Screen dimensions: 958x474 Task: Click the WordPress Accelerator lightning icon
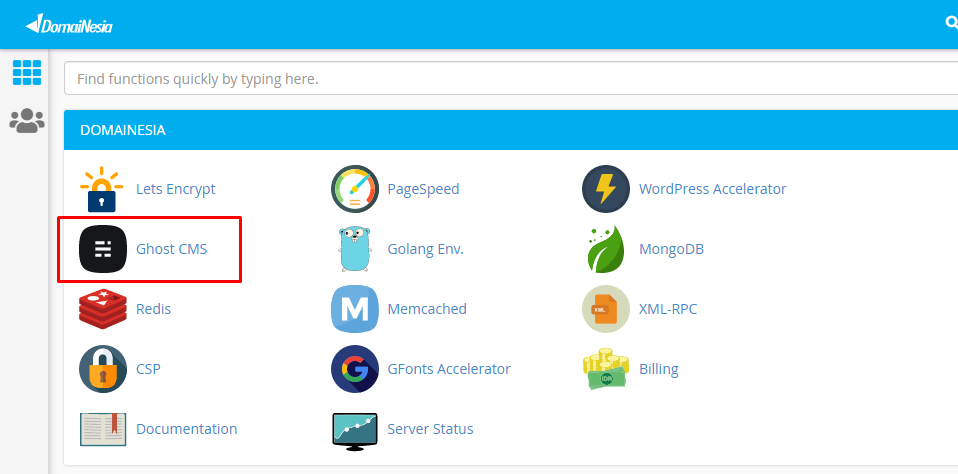[x=605, y=189]
